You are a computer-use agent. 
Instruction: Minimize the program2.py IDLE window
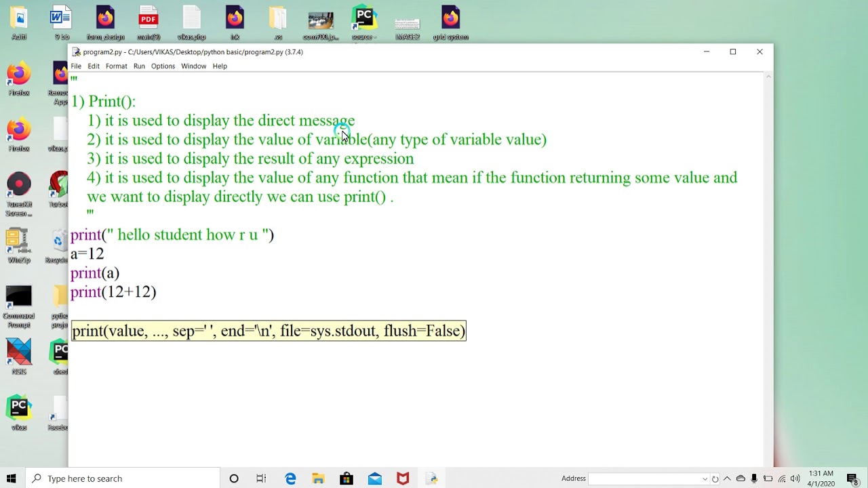(706, 52)
